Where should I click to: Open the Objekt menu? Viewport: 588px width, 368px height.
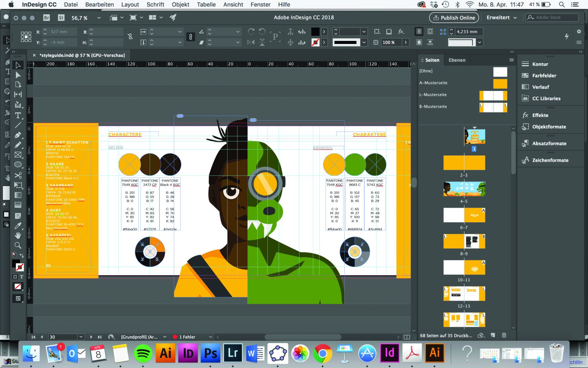pyautogui.click(x=180, y=4)
